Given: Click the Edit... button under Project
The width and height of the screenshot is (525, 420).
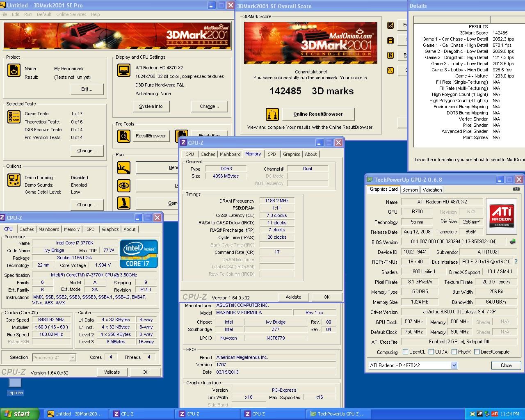Looking at the screenshot, I should (87, 89).
